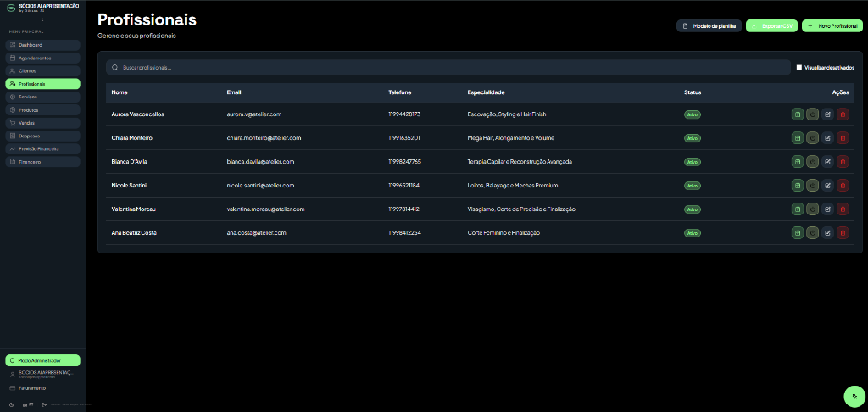Image resolution: width=868 pixels, height=412 pixels.
Task: Edit Ana Beatriz Costa with pencil icon
Action: 827,233
